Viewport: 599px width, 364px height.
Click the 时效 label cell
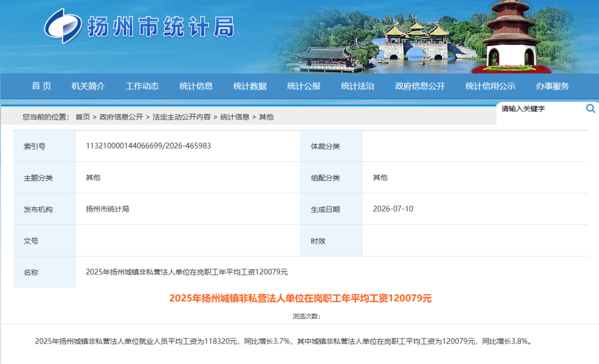click(331, 241)
